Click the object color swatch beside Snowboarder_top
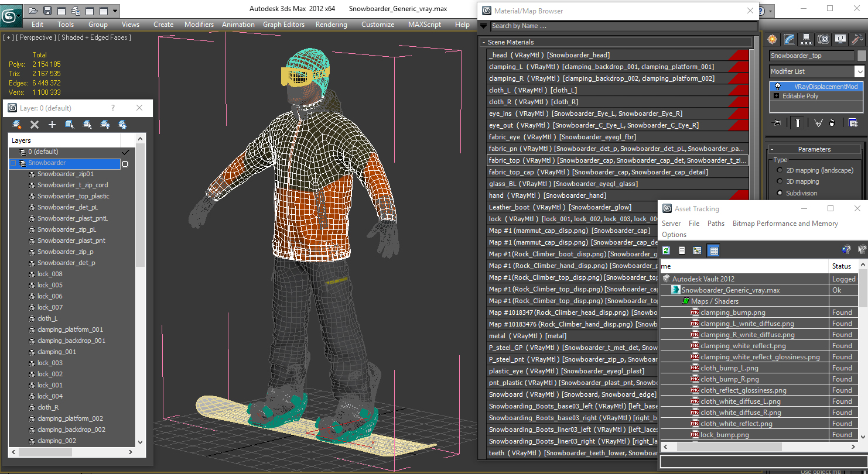This screenshot has width=868, height=474. point(862,56)
